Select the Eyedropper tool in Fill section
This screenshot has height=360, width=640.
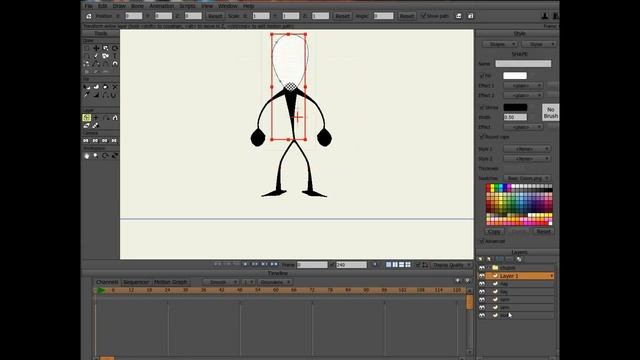click(87, 95)
